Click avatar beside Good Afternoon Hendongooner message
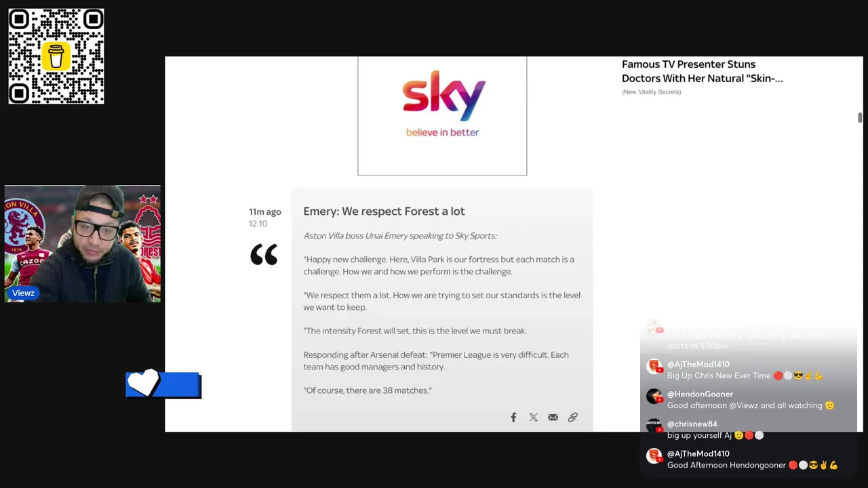Screen dimensions: 868x488 654,456
